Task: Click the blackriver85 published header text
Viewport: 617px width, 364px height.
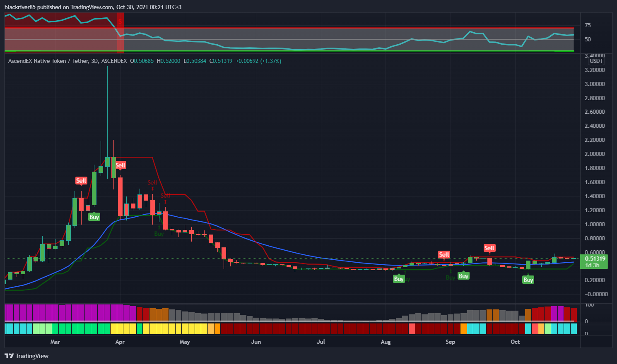Action: 93,7
